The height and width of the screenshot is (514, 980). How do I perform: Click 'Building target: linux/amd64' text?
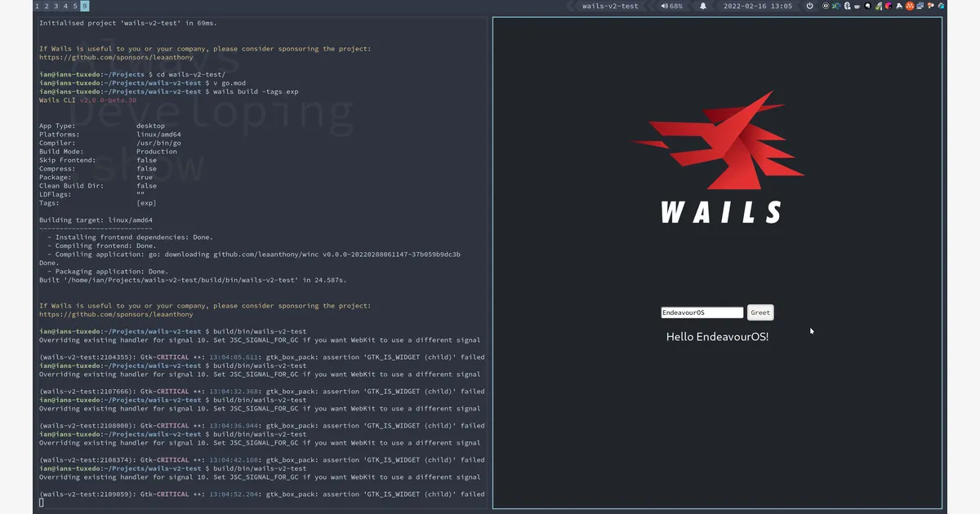96,220
